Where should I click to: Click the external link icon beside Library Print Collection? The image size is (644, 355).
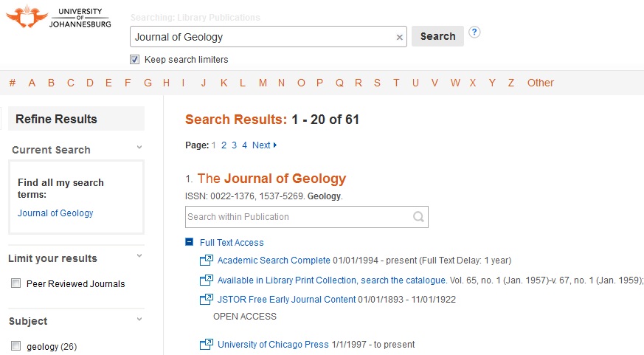click(207, 280)
